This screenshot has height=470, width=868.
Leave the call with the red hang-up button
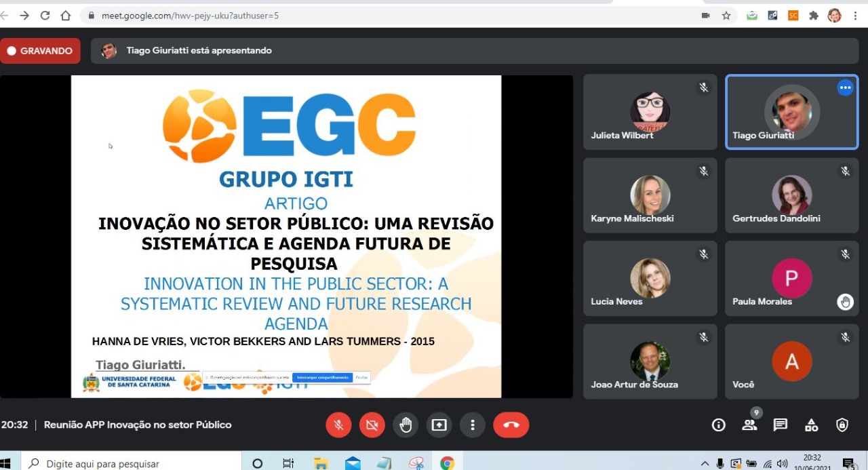pos(511,425)
